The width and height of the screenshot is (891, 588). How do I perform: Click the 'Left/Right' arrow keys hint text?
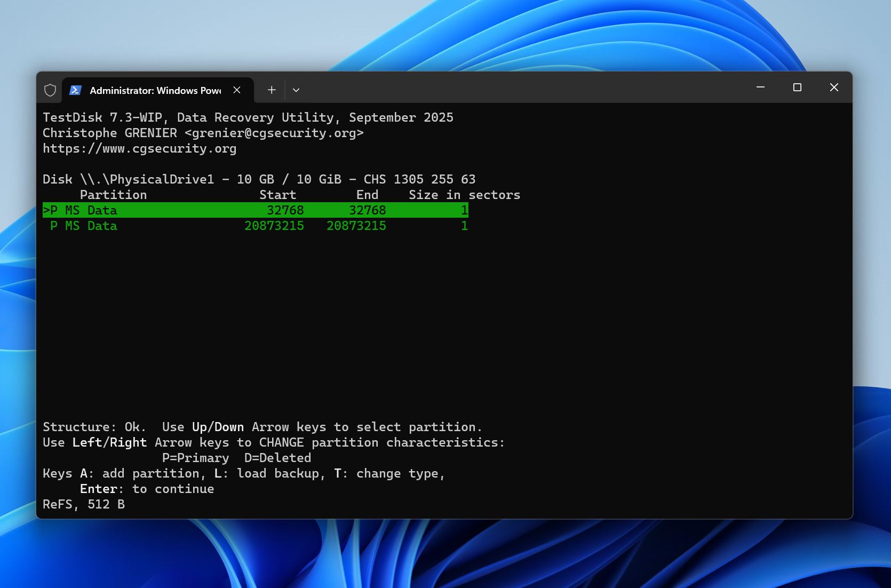click(109, 442)
